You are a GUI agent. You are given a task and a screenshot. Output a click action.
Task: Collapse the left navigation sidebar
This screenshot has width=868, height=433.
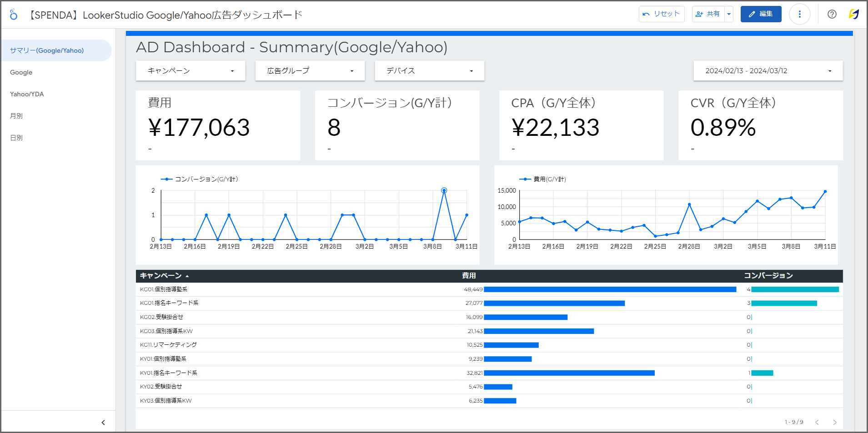tap(103, 422)
